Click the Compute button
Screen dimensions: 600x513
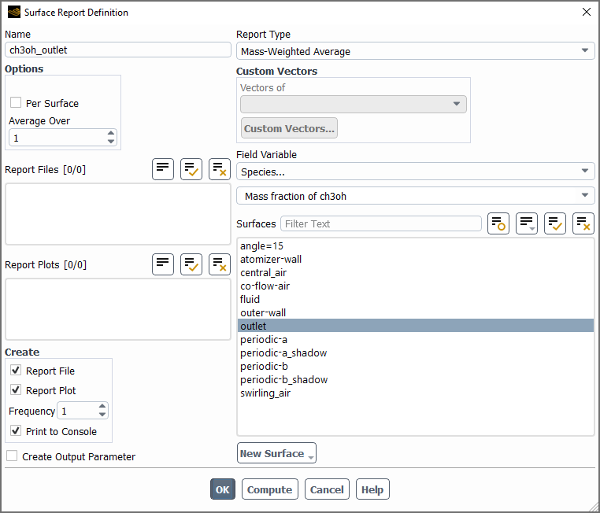[270, 489]
